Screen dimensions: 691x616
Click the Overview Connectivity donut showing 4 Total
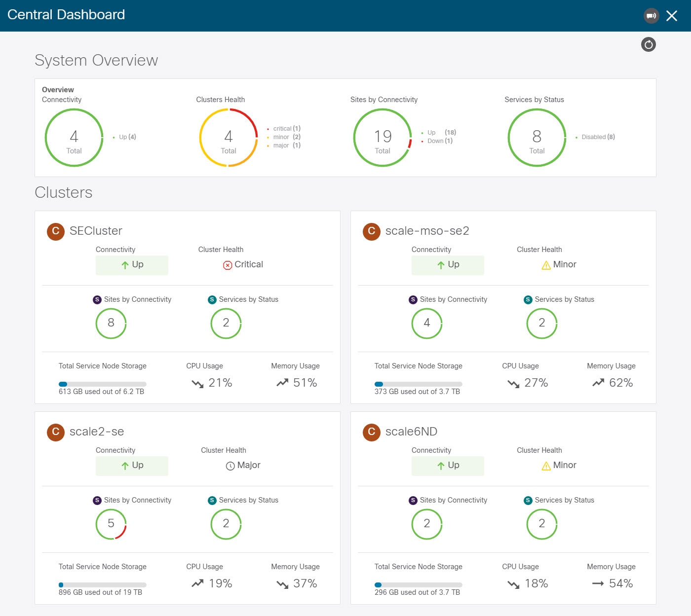(x=74, y=138)
